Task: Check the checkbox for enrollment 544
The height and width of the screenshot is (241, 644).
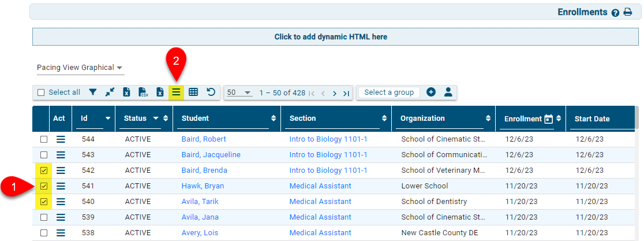Action: click(44, 139)
